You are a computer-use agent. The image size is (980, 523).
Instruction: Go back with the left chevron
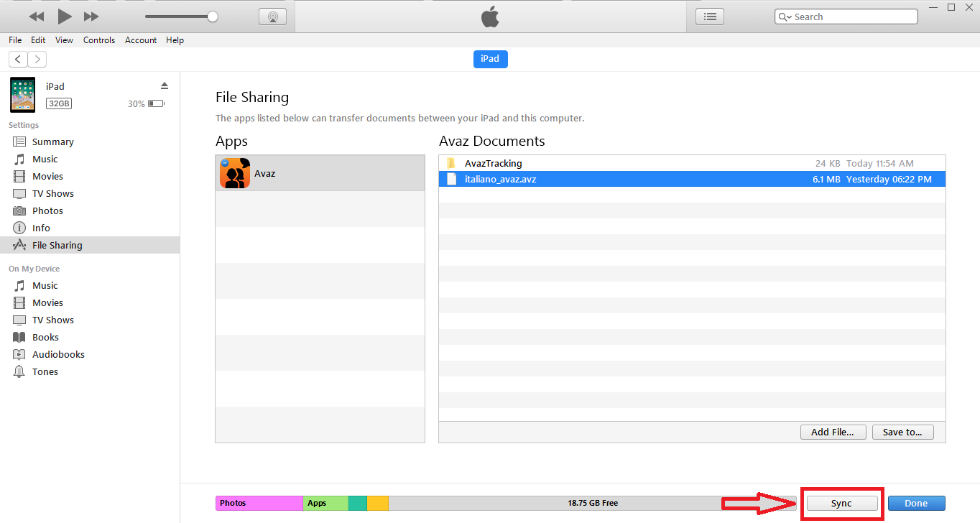click(x=18, y=59)
